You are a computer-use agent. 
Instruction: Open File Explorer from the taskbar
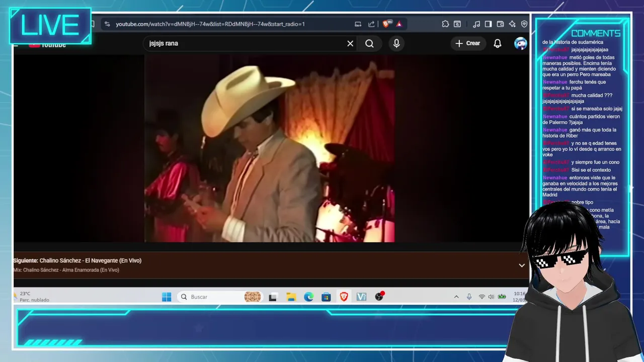pos(291,297)
